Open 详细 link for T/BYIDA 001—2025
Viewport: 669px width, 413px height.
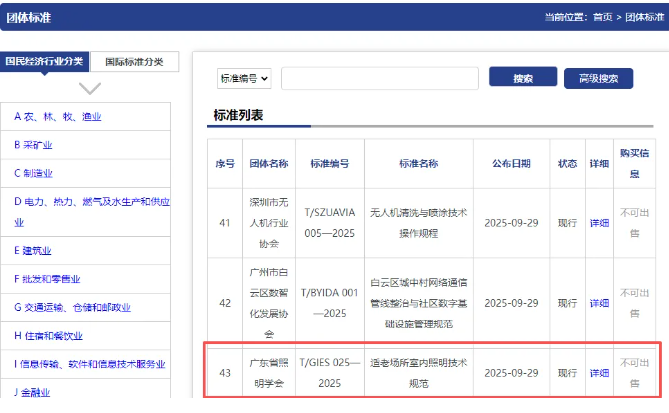[x=599, y=302]
